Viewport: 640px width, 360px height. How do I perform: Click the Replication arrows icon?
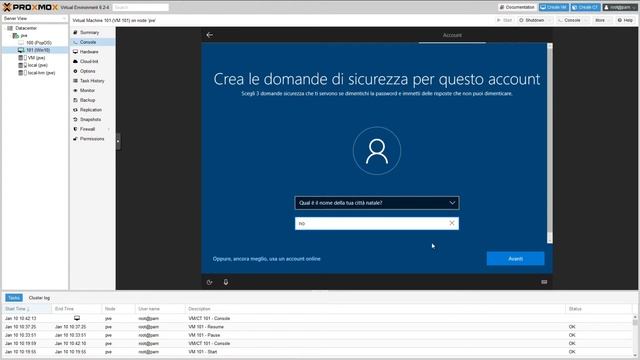point(75,110)
